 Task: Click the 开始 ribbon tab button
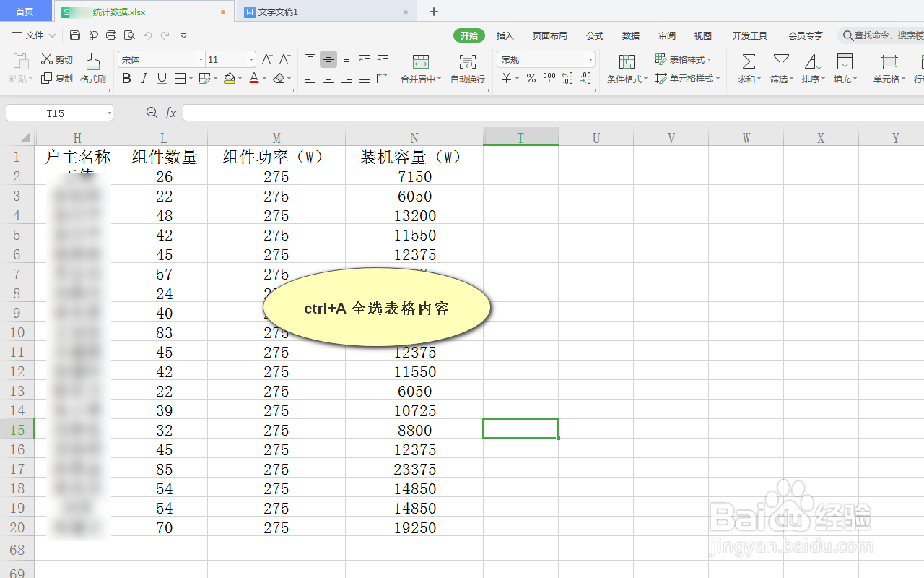pos(469,35)
